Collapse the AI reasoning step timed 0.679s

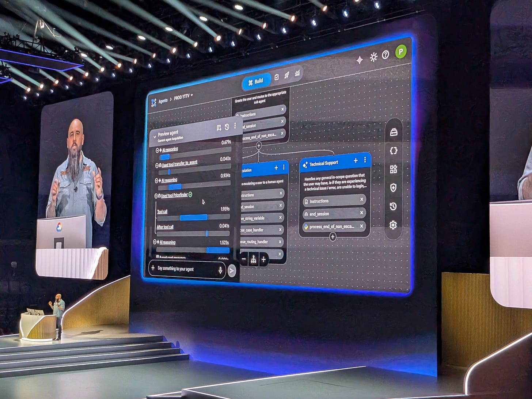[157, 151]
